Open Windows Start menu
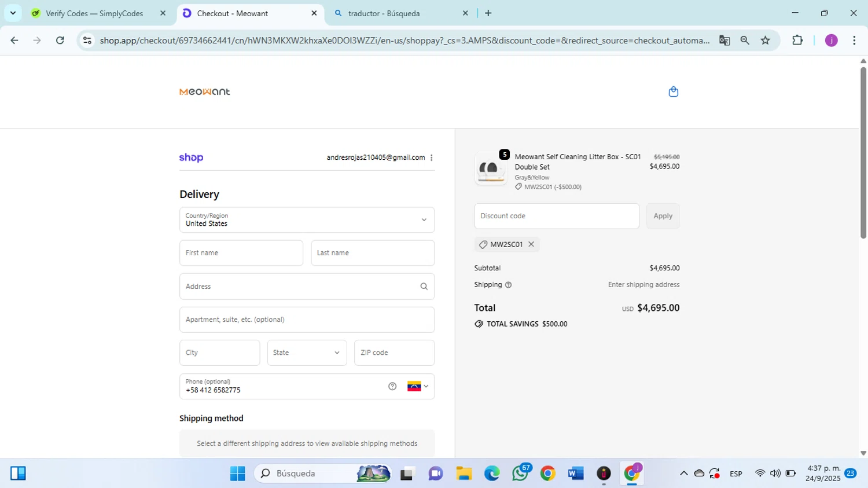This screenshot has height=488, width=868. (237, 474)
